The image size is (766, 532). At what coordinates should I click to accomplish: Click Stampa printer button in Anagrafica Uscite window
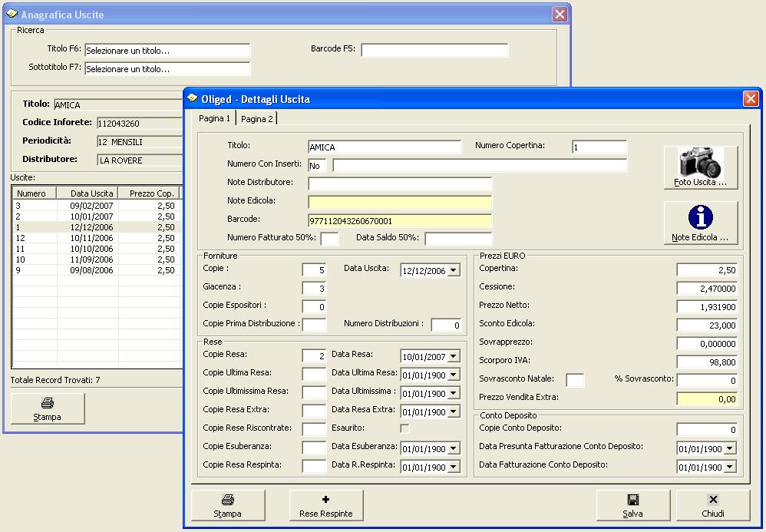[48, 408]
